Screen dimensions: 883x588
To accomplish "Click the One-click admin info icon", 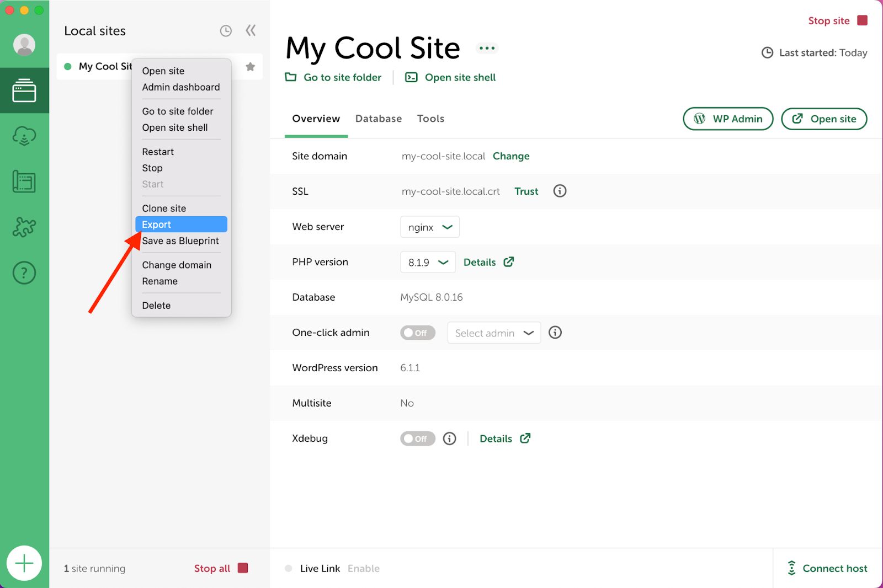I will tap(555, 332).
